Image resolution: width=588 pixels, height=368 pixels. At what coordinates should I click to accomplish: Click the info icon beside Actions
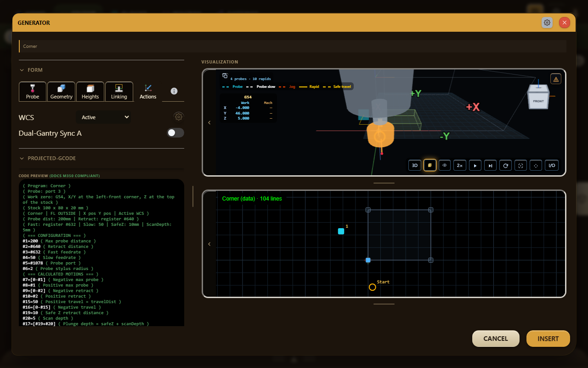[174, 91]
